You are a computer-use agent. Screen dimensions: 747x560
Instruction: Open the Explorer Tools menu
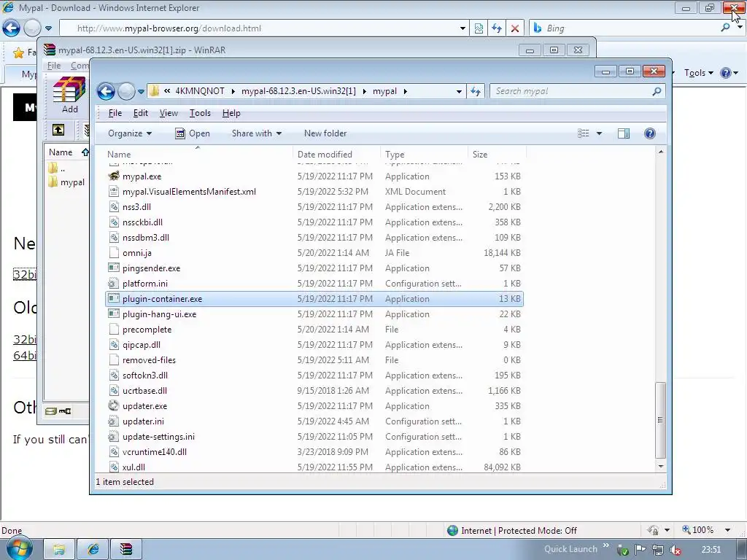point(200,113)
